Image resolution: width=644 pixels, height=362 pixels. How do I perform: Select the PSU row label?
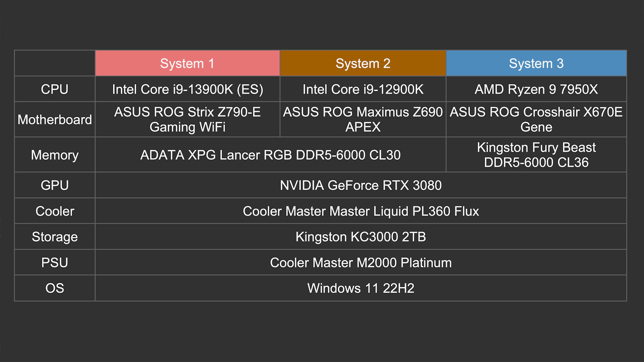[55, 262]
